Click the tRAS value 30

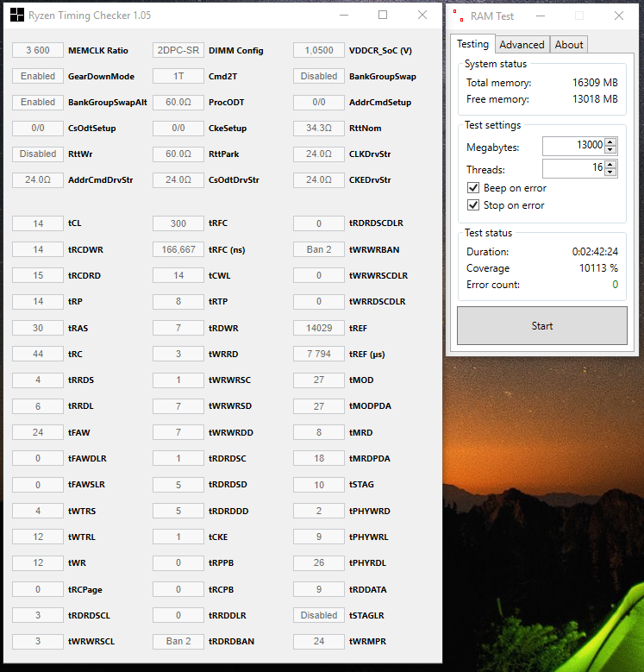click(x=38, y=328)
